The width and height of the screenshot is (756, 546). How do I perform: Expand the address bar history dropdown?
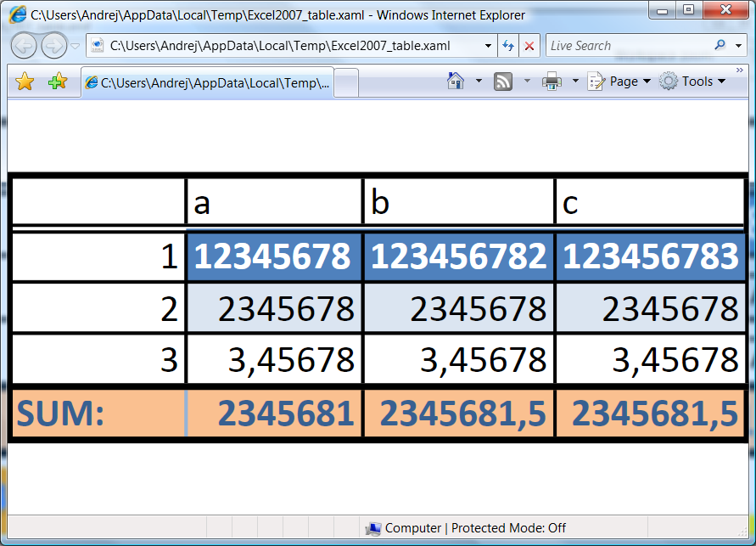click(488, 46)
